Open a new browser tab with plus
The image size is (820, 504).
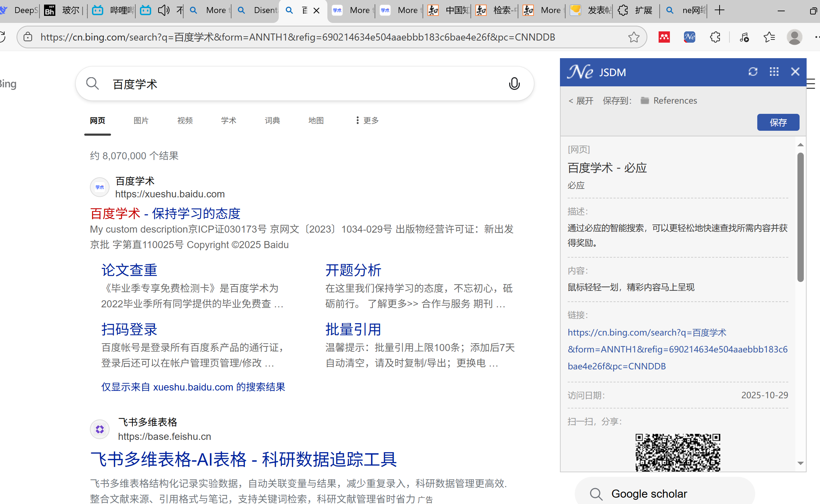click(x=719, y=10)
